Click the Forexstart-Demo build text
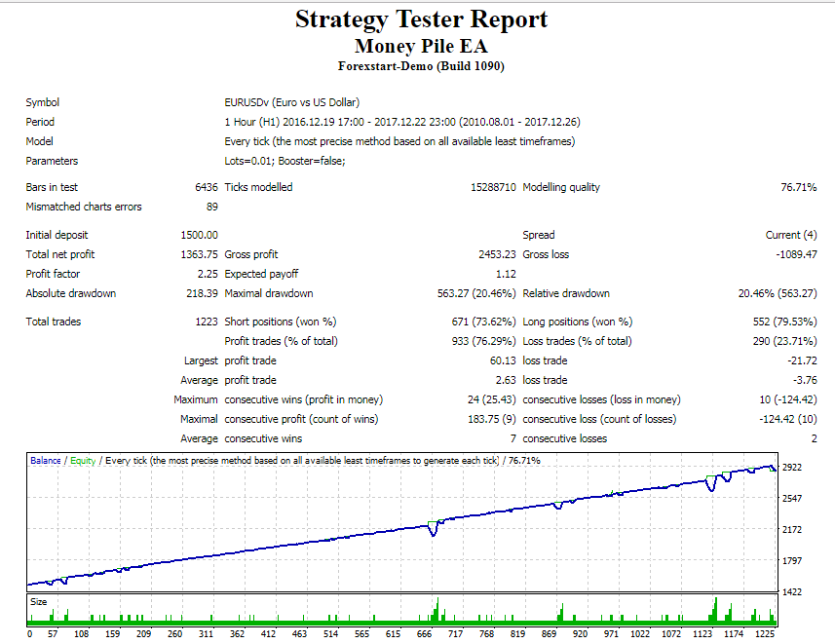 pyautogui.click(x=421, y=66)
